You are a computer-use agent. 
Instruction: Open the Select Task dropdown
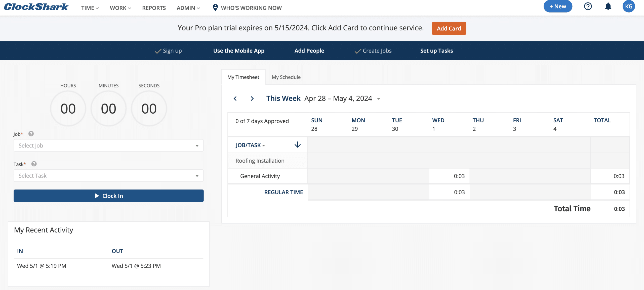[x=108, y=176]
